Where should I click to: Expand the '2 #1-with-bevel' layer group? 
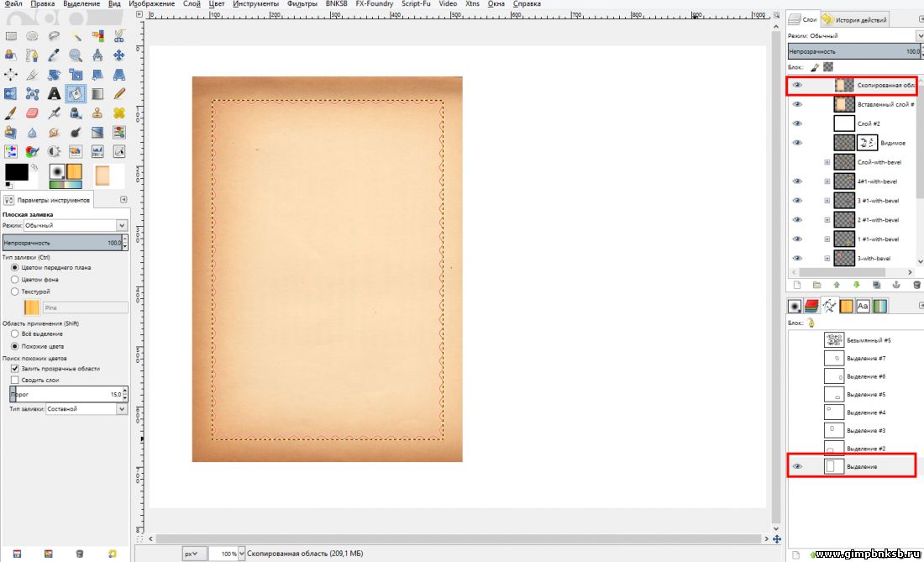click(x=827, y=220)
